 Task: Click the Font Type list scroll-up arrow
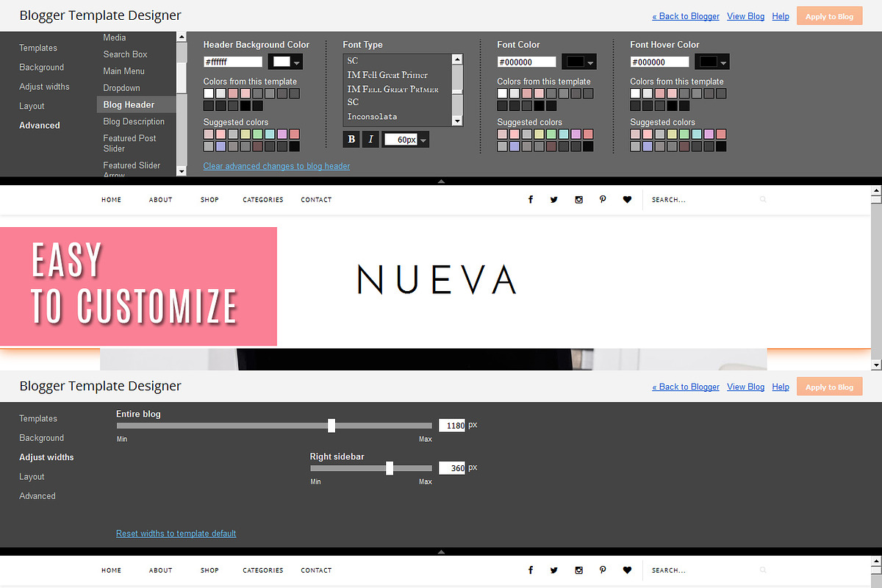(x=457, y=59)
